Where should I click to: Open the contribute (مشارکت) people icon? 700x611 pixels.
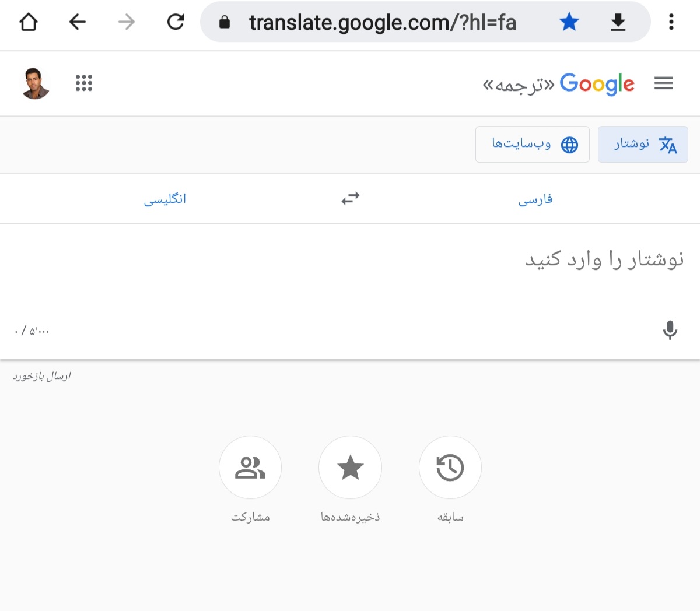[x=250, y=468]
